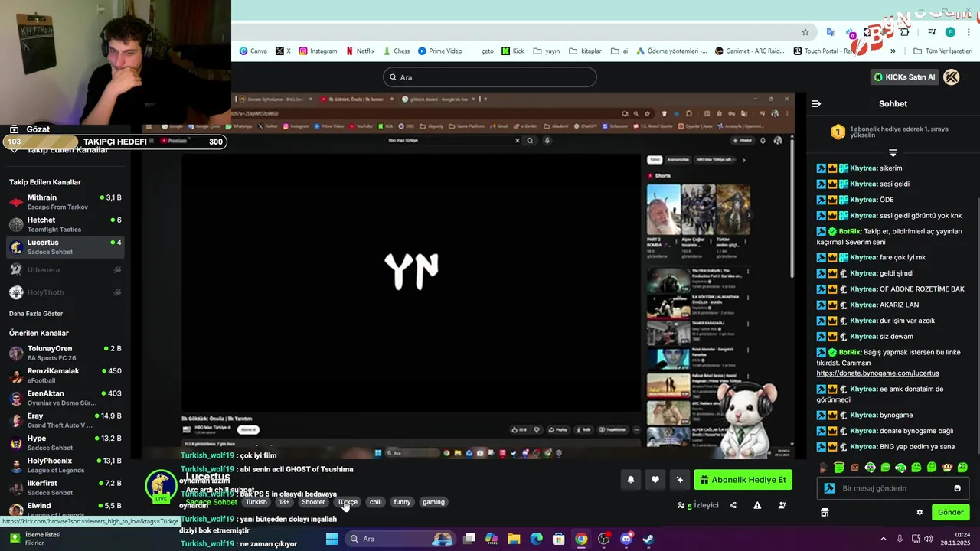Expand the chat leaderboard handle
The height and width of the screenshot is (551, 980).
(x=893, y=153)
